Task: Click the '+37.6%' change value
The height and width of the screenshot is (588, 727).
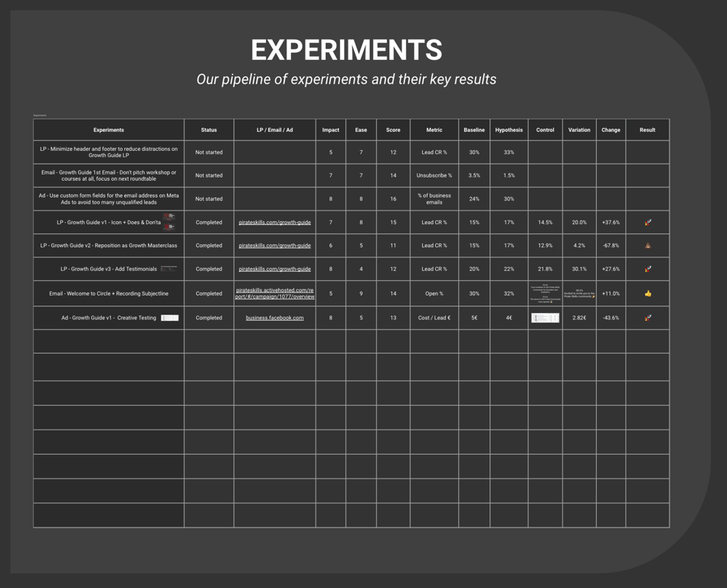Action: [x=611, y=222]
